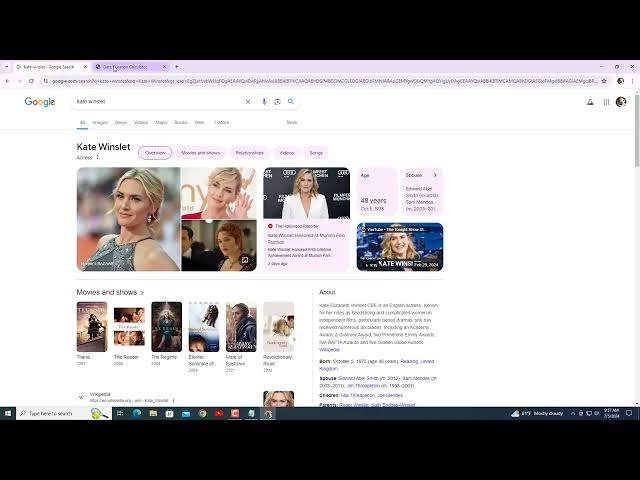Image resolution: width=640 pixels, height=480 pixels.
Task: Open YouTube from the Windows taskbar
Action: (x=219, y=413)
